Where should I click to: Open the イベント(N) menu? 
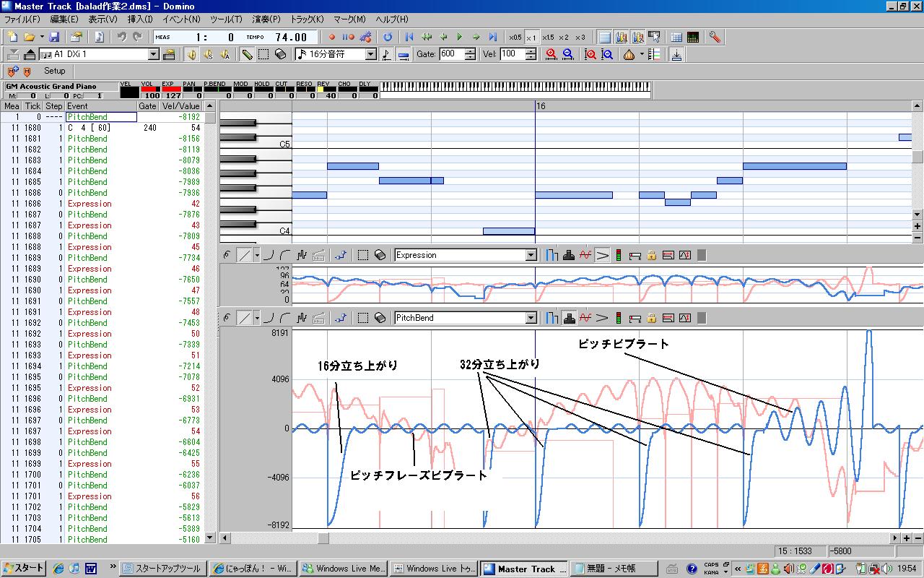click(x=181, y=20)
